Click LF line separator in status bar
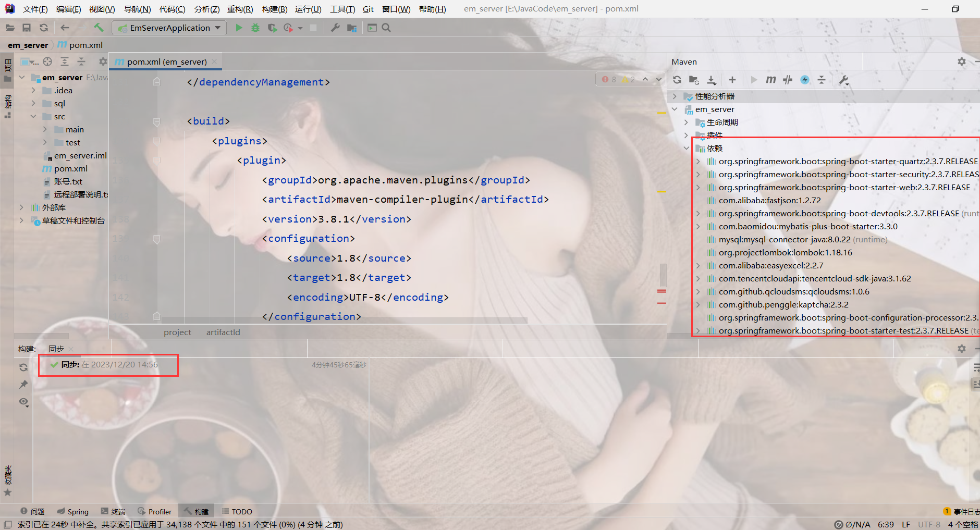Viewport: 980px width, 530px height. coord(906,524)
